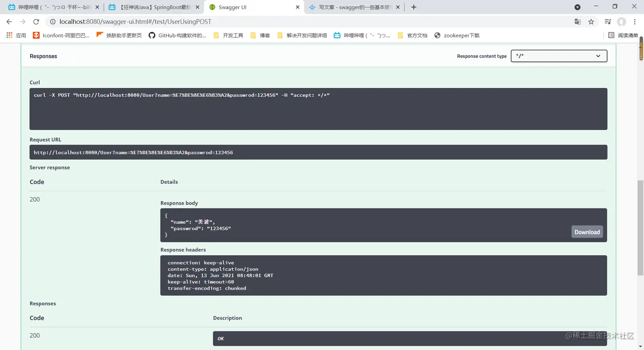This screenshot has height=350, width=644.
Task: Click the Details column header
Action: pos(169,182)
